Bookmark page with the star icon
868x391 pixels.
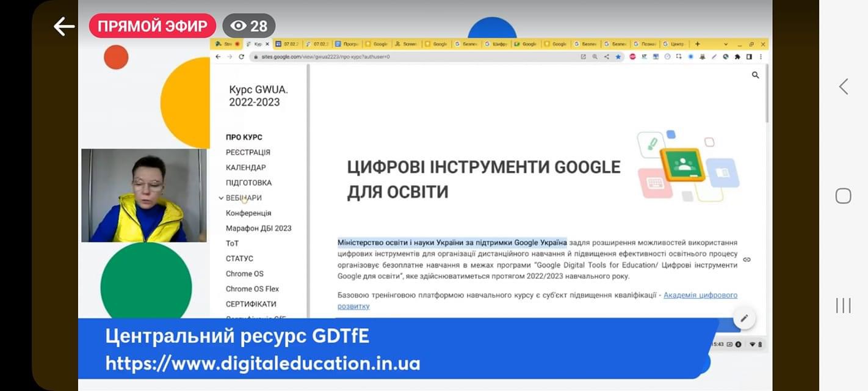pos(618,57)
